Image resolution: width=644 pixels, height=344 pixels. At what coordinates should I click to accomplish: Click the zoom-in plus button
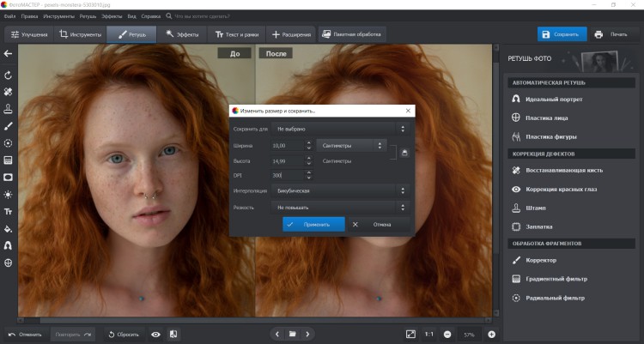[492, 334]
